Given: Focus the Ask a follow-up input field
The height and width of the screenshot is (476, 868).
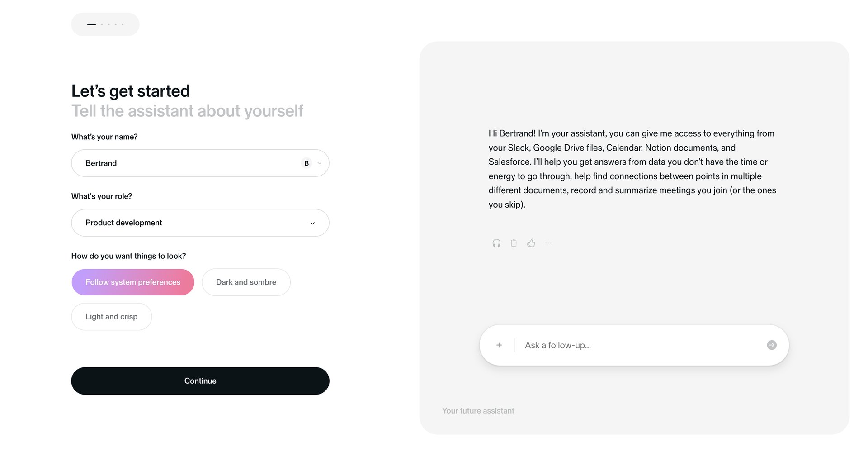Looking at the screenshot, I should 588,345.
